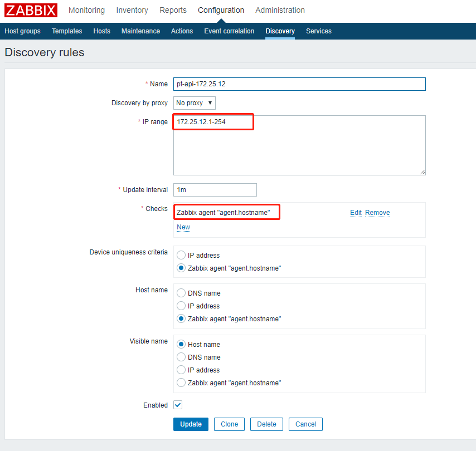Open the Administration menu
The height and width of the screenshot is (451, 476).
280,10
